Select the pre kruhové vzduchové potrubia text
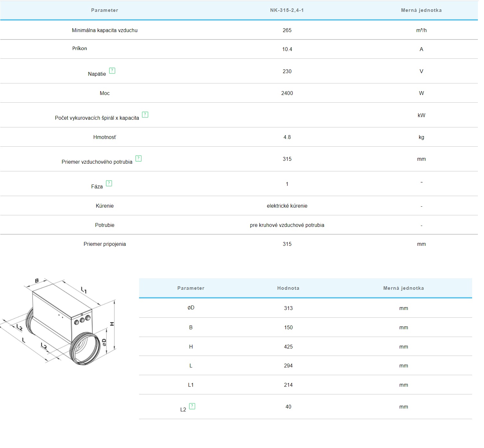The width and height of the screenshot is (484, 448). [x=287, y=225]
